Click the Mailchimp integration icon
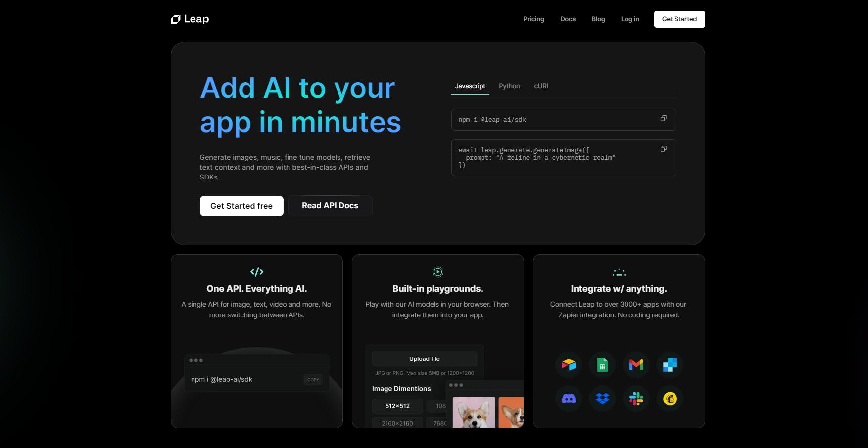Viewport: 868px width, 448px height. 670,399
